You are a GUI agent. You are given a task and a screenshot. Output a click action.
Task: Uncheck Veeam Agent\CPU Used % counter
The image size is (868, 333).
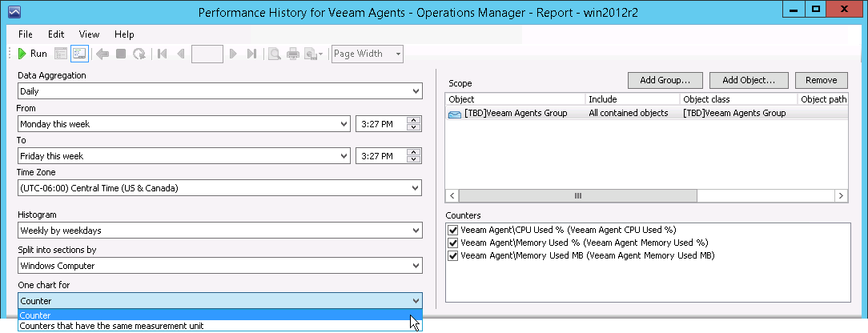coord(453,230)
